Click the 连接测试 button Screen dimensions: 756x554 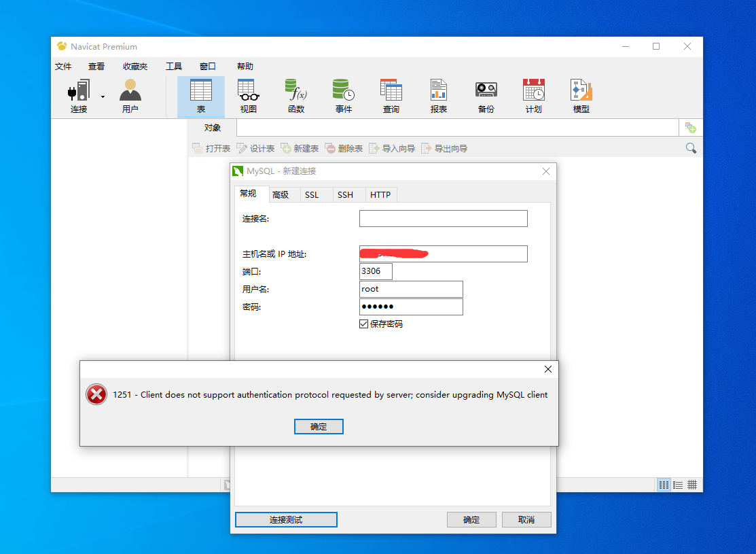pyautogui.click(x=286, y=520)
